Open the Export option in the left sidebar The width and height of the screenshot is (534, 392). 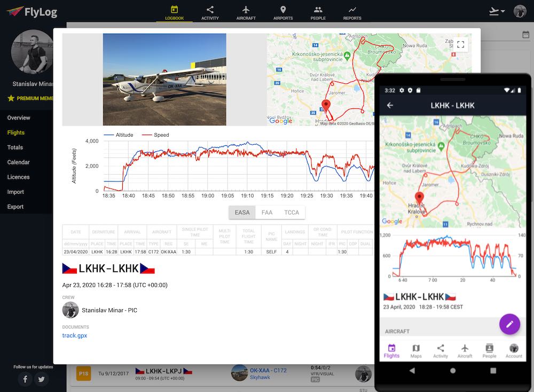tap(15, 207)
